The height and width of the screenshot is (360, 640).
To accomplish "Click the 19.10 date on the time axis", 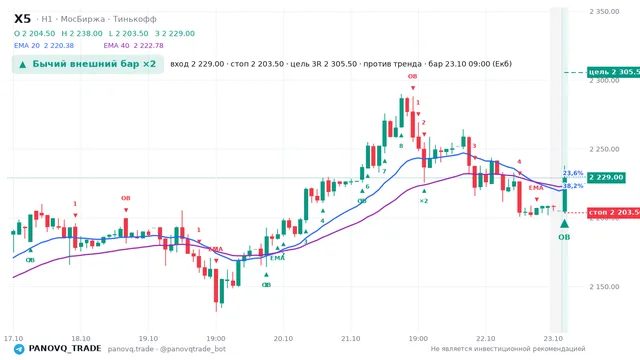I will pyautogui.click(x=148, y=338).
